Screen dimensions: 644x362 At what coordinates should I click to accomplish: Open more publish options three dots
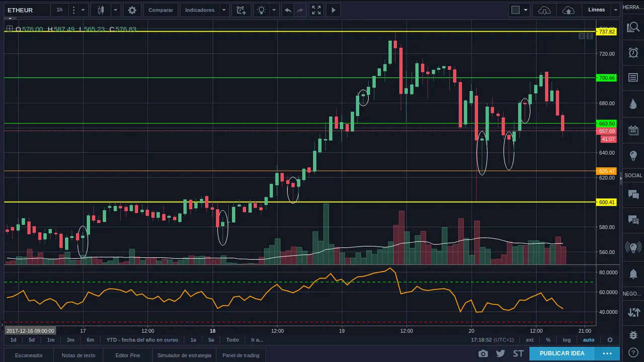[x=607, y=353]
